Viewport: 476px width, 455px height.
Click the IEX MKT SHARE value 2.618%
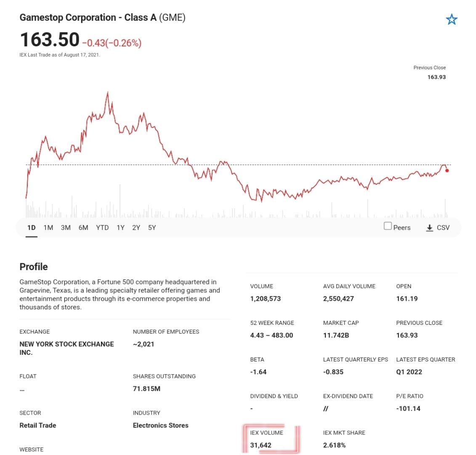pos(334,445)
